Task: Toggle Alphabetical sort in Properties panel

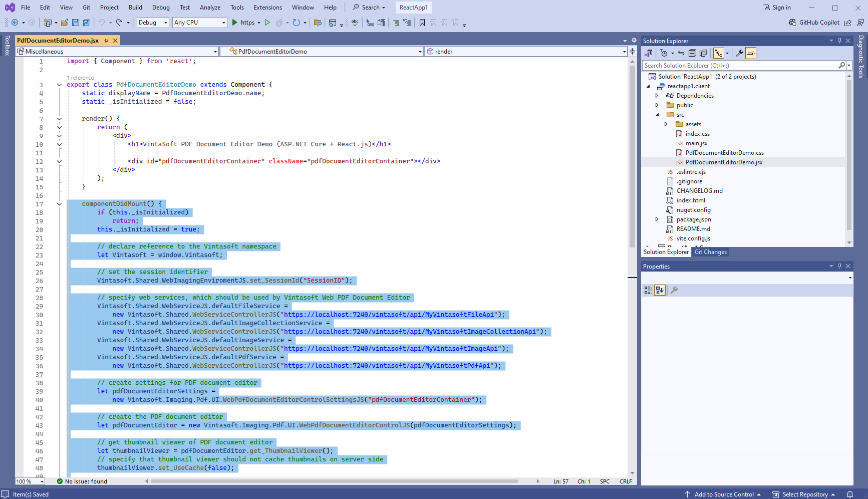Action: [x=660, y=290]
